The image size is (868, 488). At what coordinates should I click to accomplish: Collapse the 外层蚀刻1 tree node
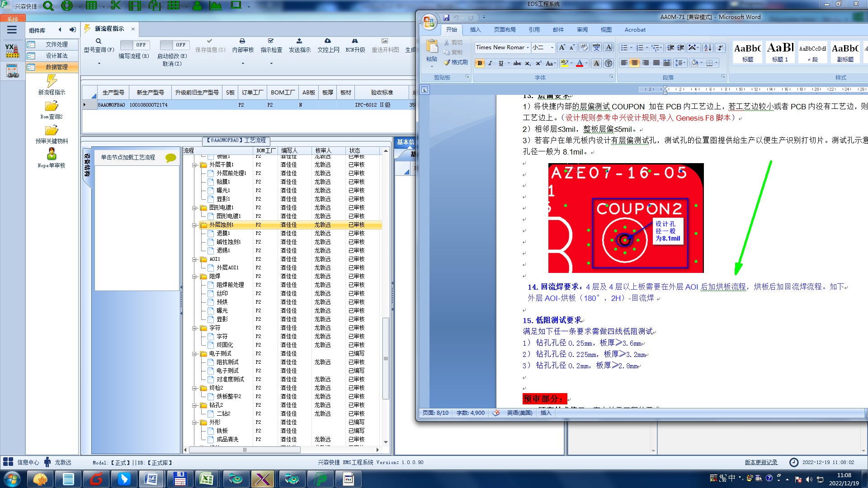coord(194,225)
